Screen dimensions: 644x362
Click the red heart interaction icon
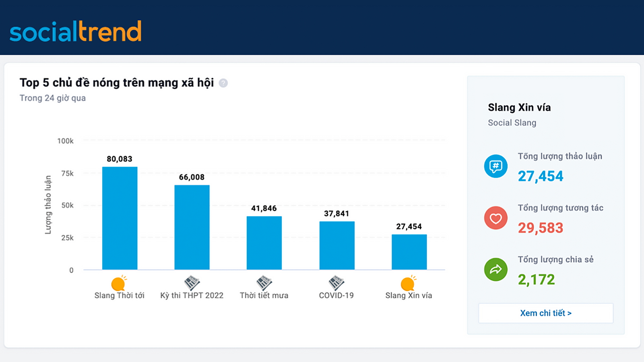[x=495, y=218]
